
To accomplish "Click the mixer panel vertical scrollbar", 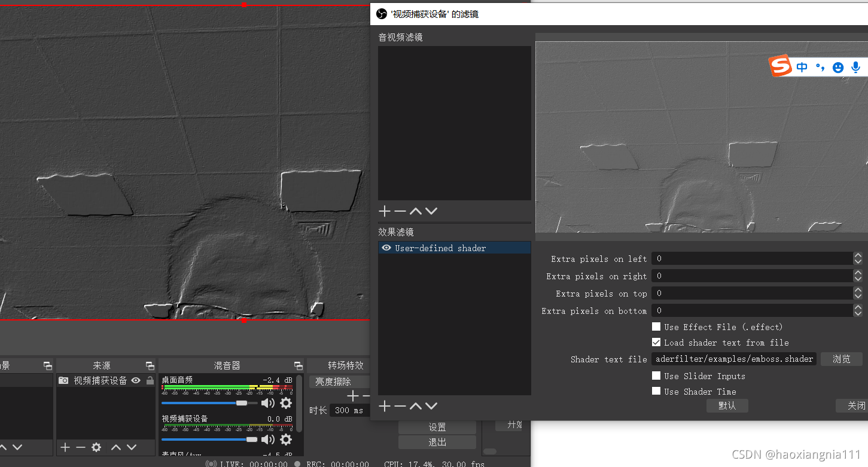I will click(299, 404).
